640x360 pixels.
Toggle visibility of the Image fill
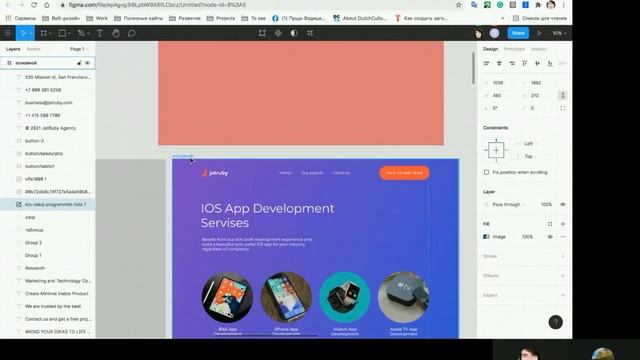click(550, 237)
